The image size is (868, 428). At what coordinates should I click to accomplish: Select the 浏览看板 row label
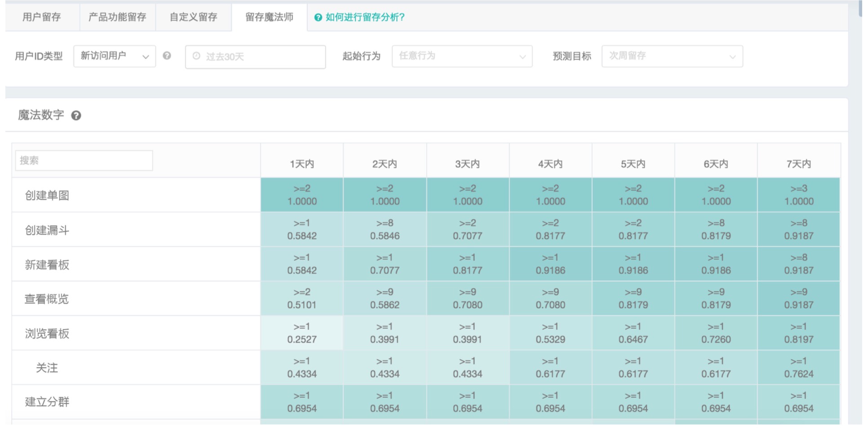(47, 334)
